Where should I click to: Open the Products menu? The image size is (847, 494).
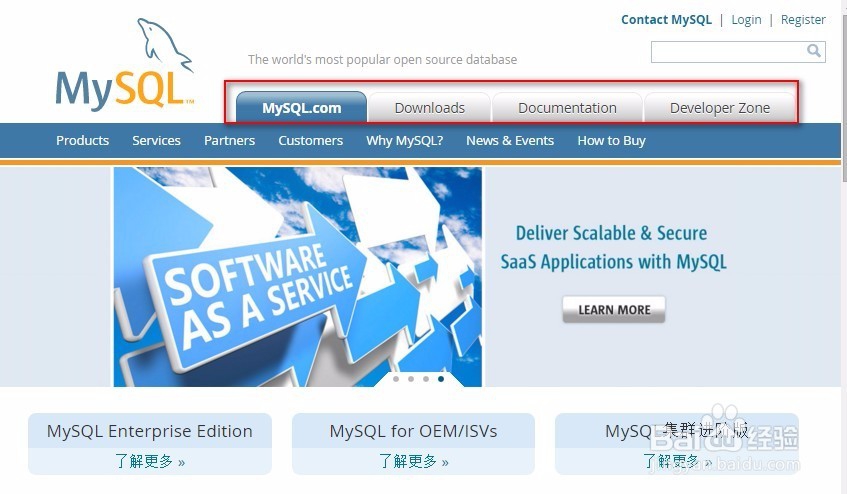coord(83,140)
